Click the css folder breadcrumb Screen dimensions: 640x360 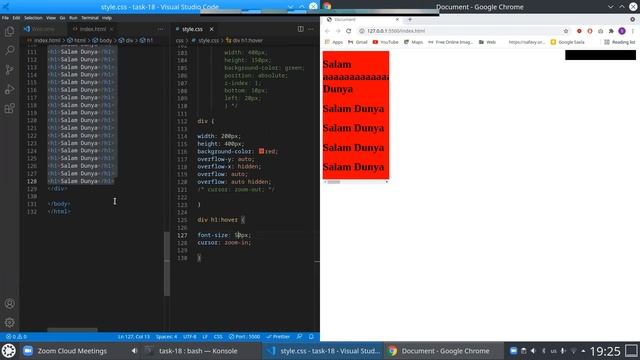coord(180,40)
